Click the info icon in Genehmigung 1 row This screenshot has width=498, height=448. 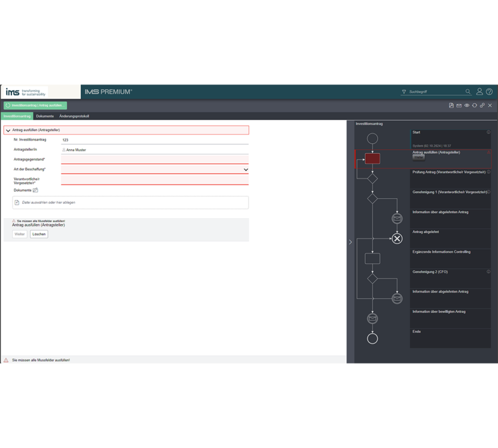pyautogui.click(x=488, y=192)
